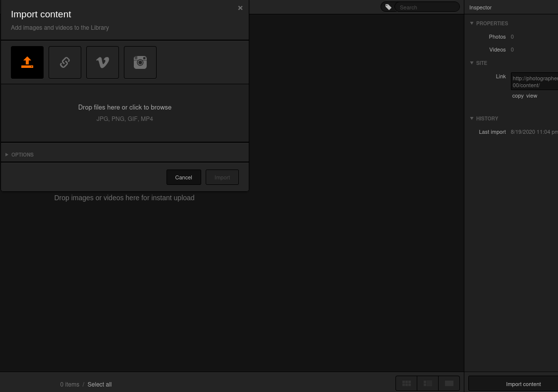Click Select all in the footer
The image size is (558, 392).
pos(100,385)
